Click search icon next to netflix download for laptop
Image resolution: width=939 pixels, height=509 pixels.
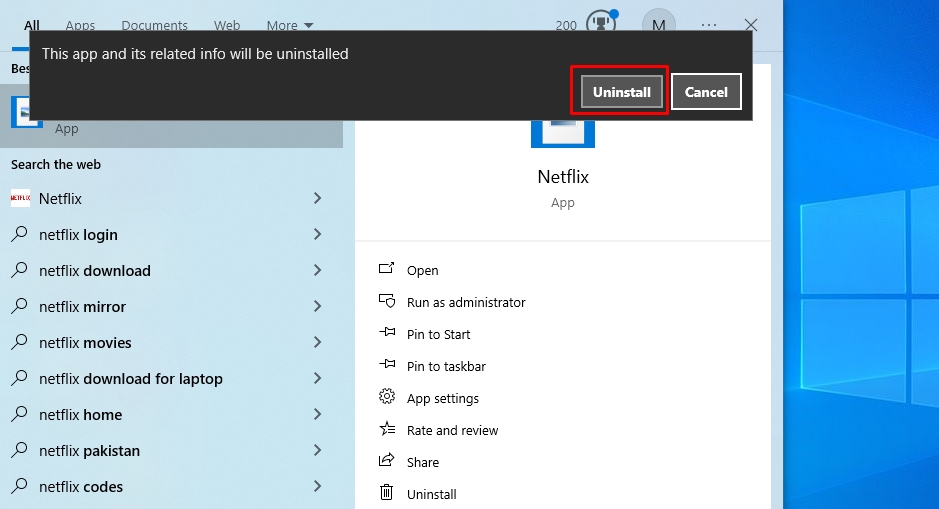pos(19,377)
